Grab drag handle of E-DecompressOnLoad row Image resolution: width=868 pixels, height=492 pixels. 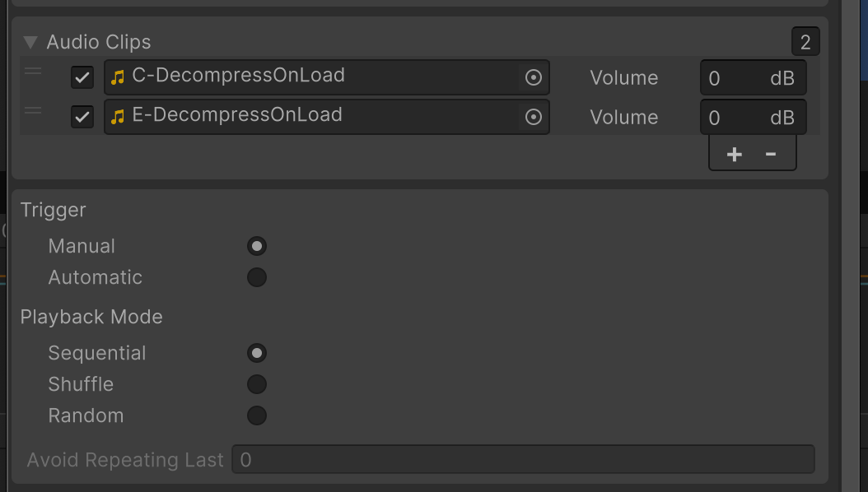tap(33, 111)
